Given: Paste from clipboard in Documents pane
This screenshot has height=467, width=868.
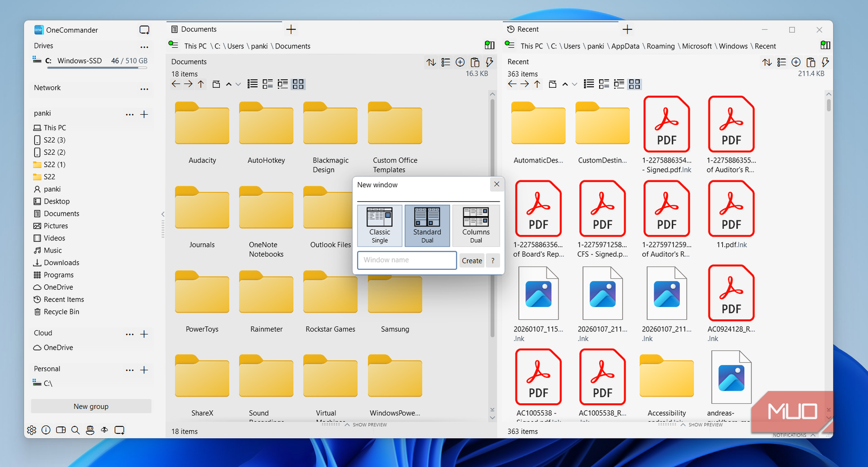Looking at the screenshot, I should click(x=475, y=62).
